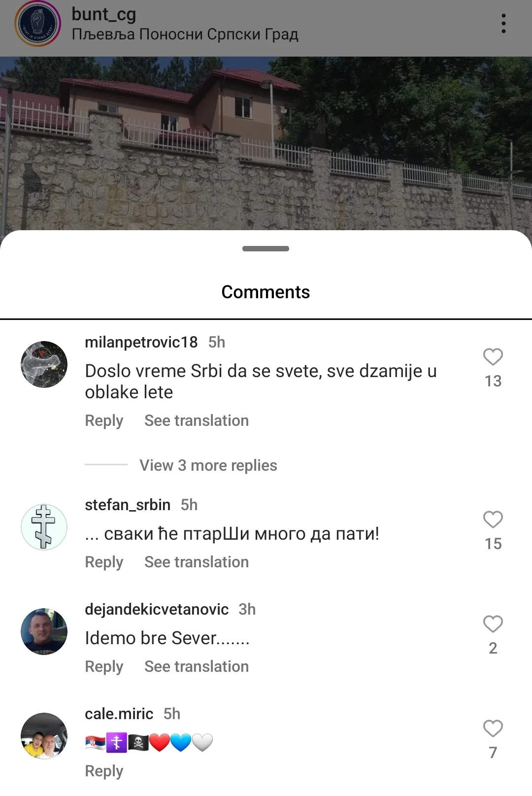Reply to milanpetrovic18's comment
532x796 pixels.
[x=104, y=421]
